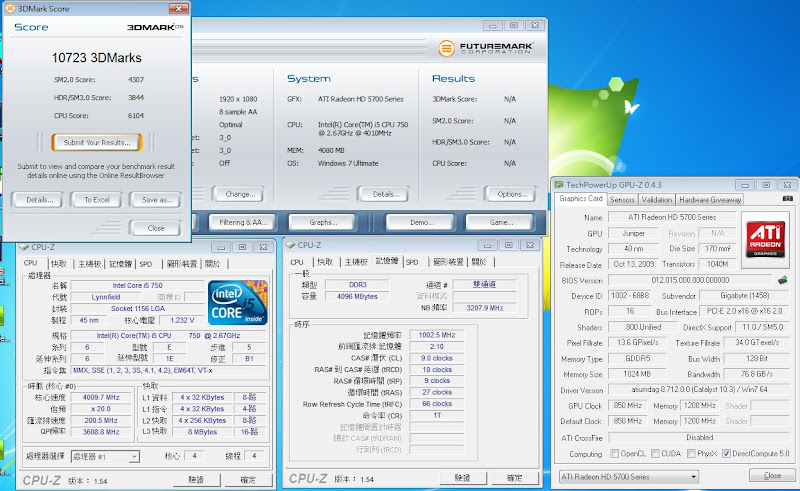Click the Futuremark Corporation logo

click(485, 48)
